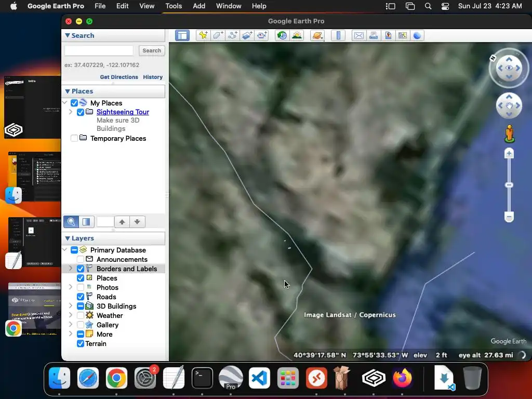
Task: Open search History link
Action: point(153,77)
